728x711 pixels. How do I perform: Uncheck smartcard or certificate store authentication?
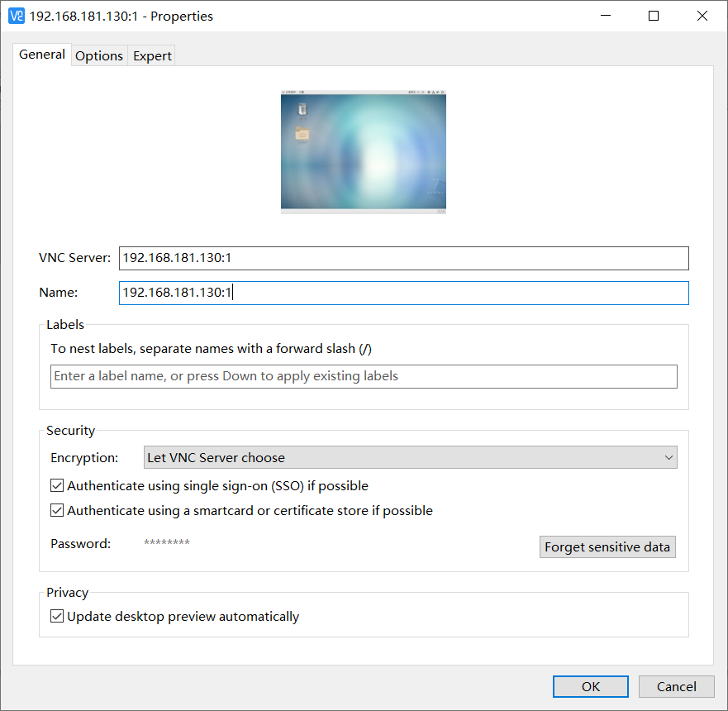tap(57, 511)
